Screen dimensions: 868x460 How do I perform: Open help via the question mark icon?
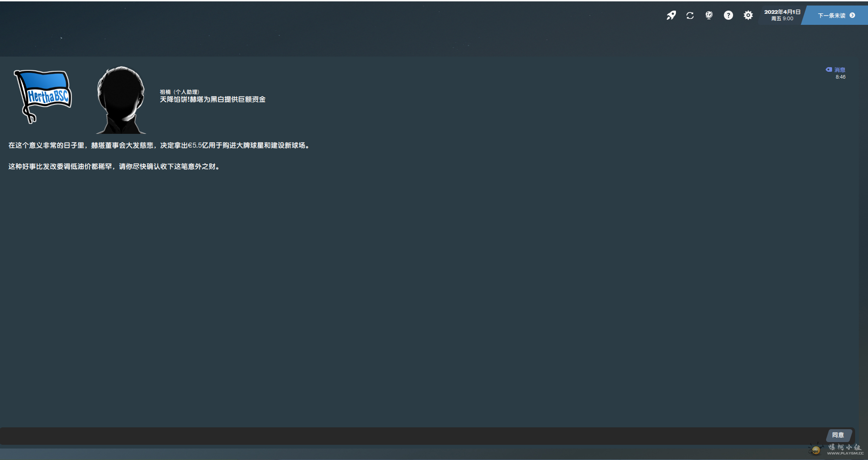[x=728, y=16]
